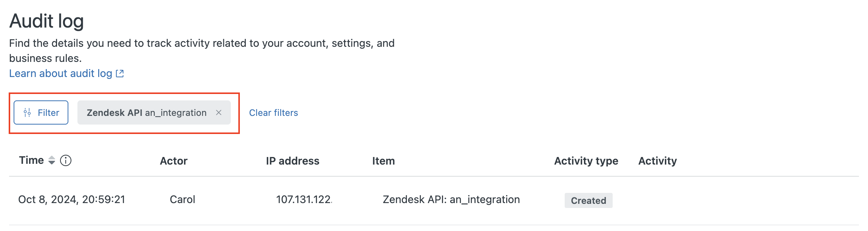Click the IP address column header
Viewport: 868px width, 231px height.
pyautogui.click(x=293, y=161)
